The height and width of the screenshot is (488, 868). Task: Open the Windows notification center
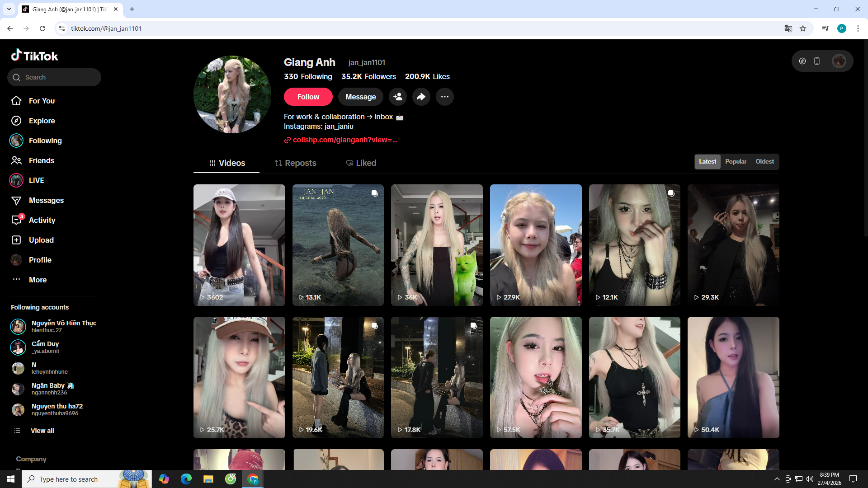click(853, 479)
